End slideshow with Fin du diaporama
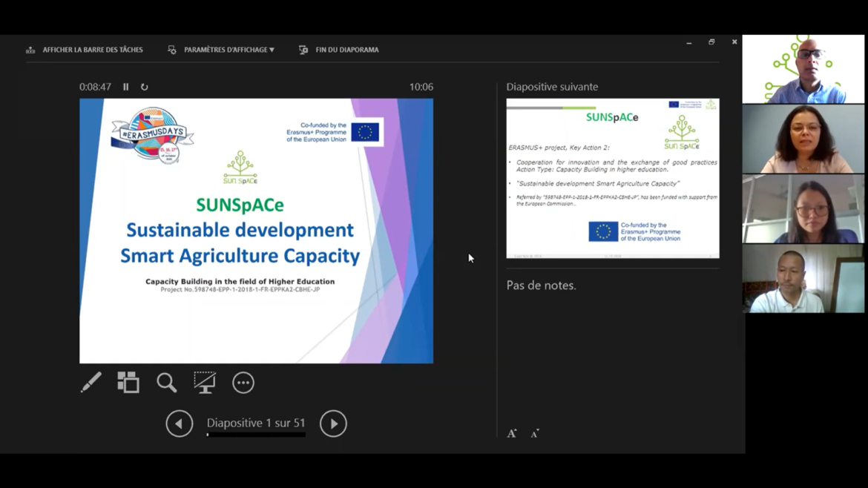The width and height of the screenshot is (868, 488). tap(347, 50)
